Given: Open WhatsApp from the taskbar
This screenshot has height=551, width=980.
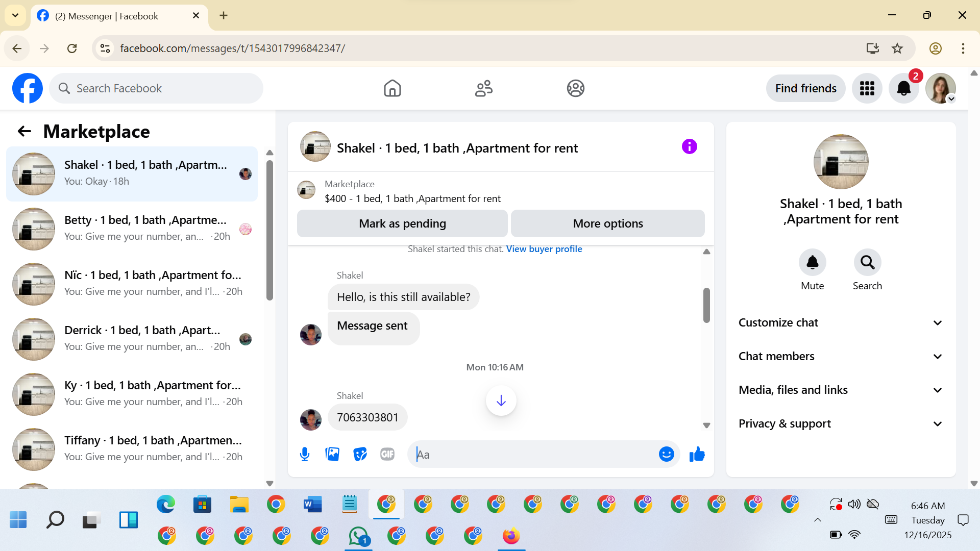Looking at the screenshot, I should (x=358, y=536).
